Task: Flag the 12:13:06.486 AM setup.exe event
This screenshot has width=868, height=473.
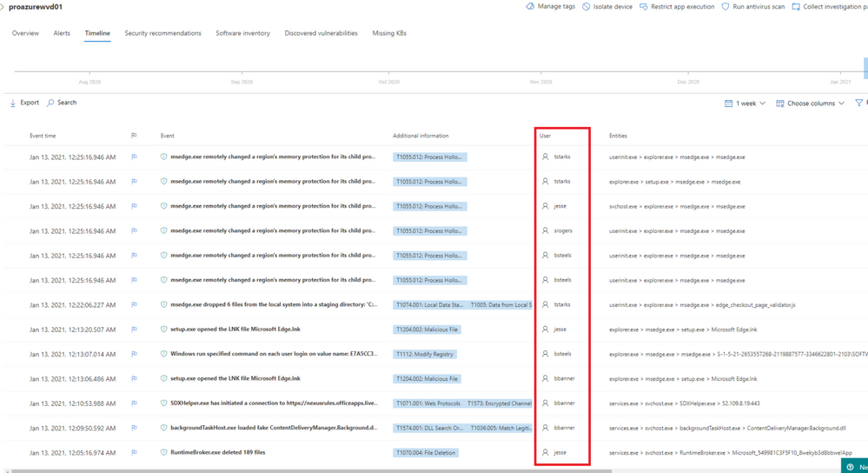Action: (x=134, y=379)
